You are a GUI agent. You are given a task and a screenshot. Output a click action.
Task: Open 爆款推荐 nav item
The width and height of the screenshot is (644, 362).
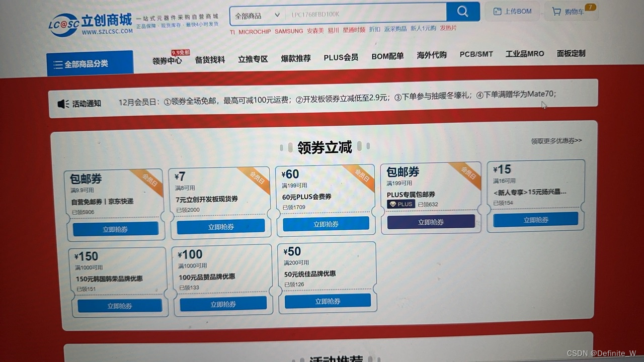pos(296,58)
